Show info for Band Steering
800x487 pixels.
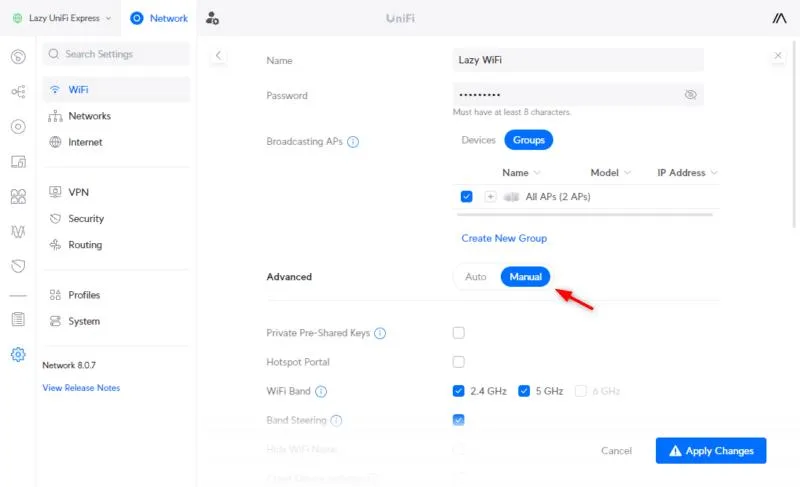pyautogui.click(x=336, y=421)
